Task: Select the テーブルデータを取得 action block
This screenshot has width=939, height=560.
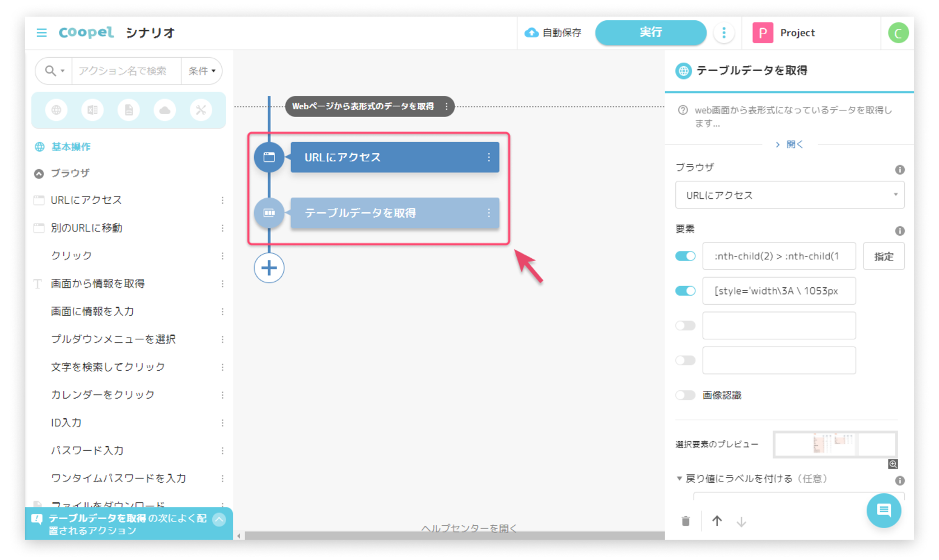Action: (395, 213)
